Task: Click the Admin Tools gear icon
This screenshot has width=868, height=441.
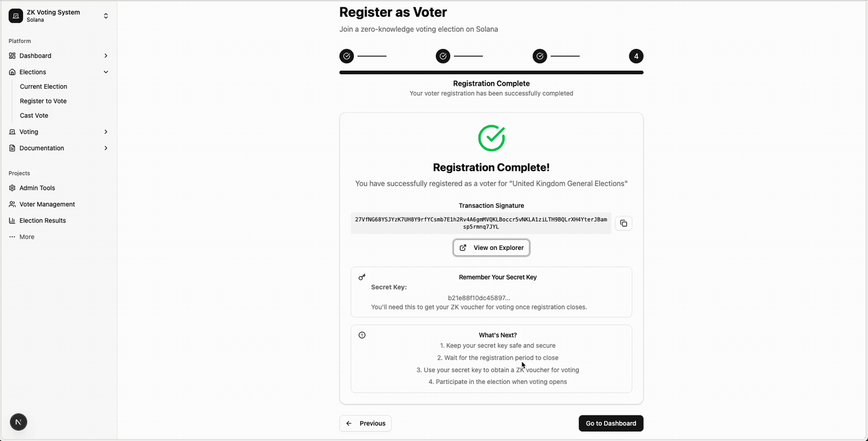Action: pos(12,188)
